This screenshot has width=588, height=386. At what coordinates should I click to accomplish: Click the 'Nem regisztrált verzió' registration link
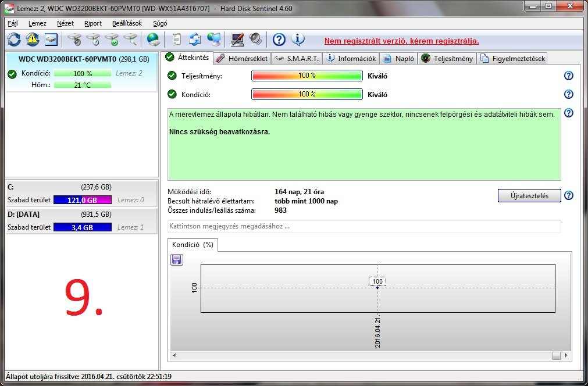click(402, 41)
